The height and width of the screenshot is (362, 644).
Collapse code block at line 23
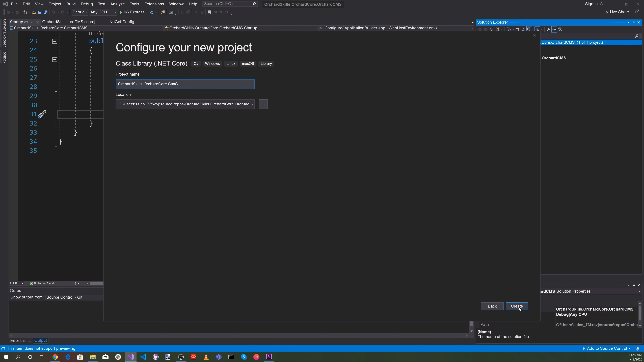55,41
